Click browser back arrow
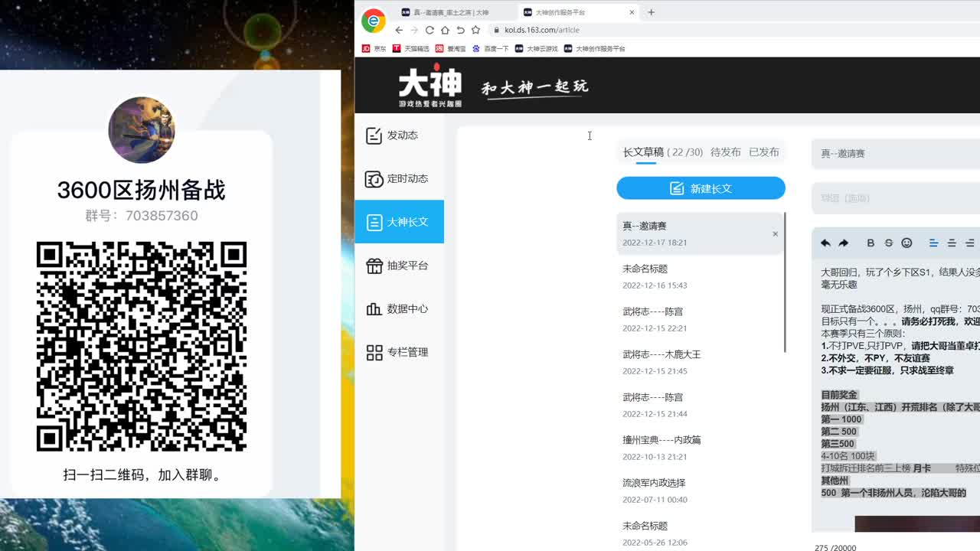The image size is (980, 551). [x=399, y=30]
